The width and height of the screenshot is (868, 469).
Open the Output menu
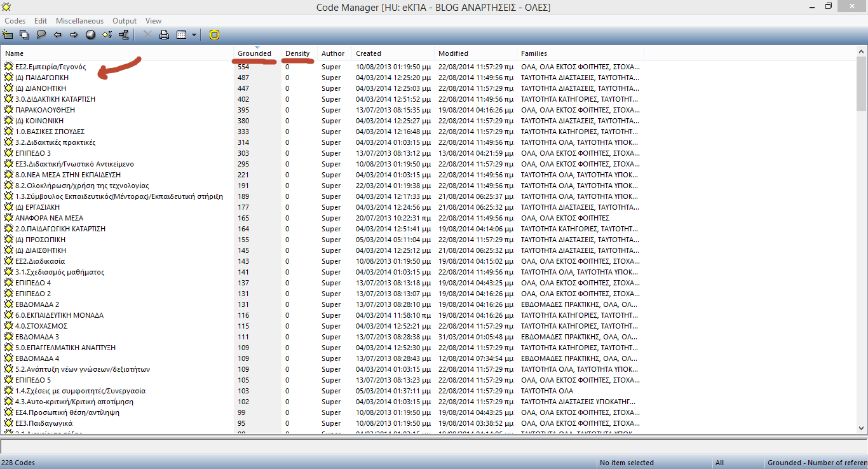125,21
